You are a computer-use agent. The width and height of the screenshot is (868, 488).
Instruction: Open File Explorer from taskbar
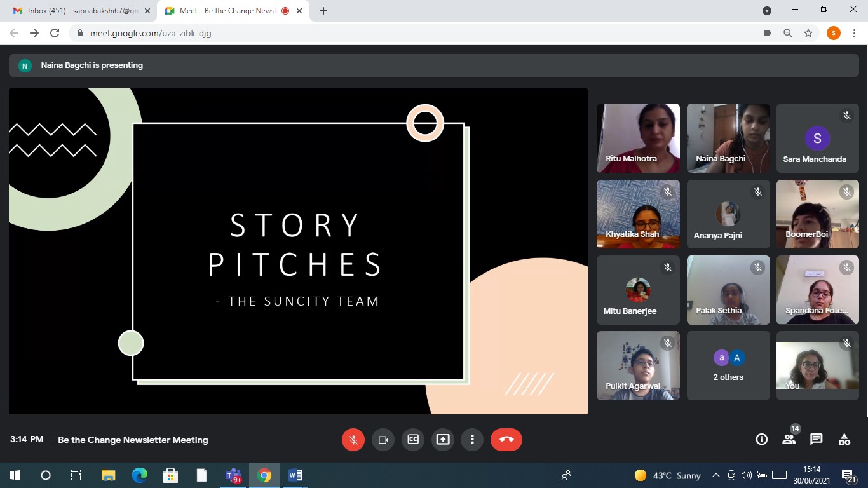click(108, 475)
